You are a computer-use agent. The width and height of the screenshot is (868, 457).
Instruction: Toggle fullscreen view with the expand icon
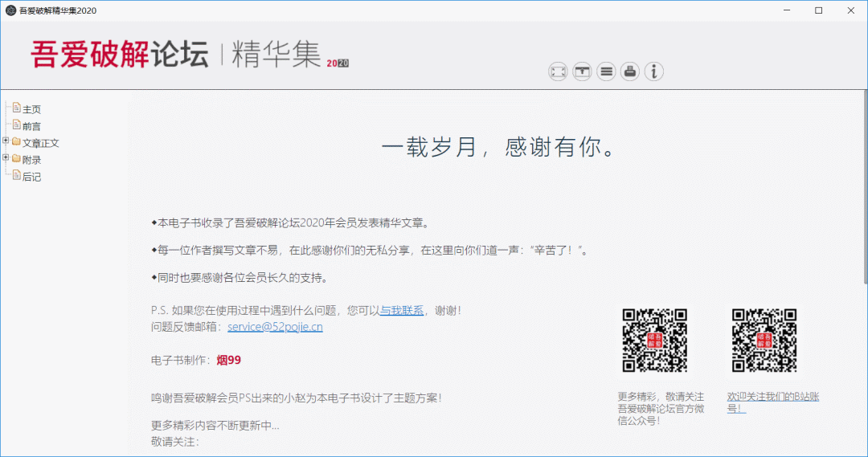click(x=558, y=71)
